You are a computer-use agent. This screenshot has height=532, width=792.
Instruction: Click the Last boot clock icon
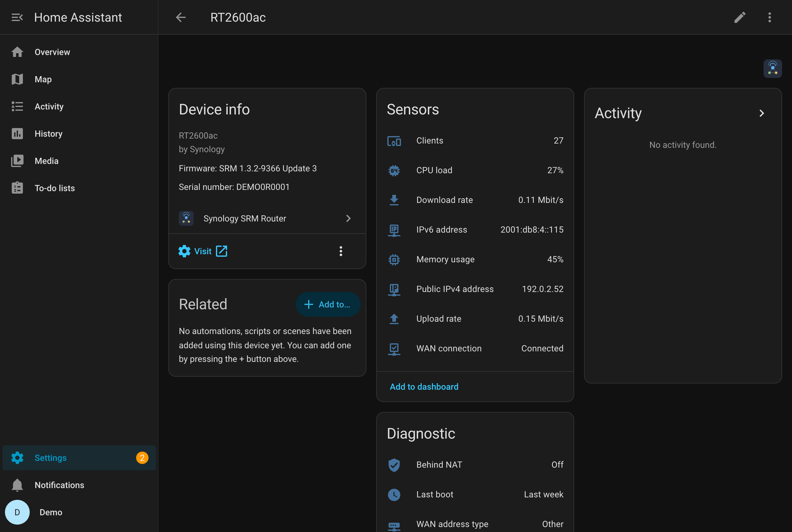click(x=394, y=494)
